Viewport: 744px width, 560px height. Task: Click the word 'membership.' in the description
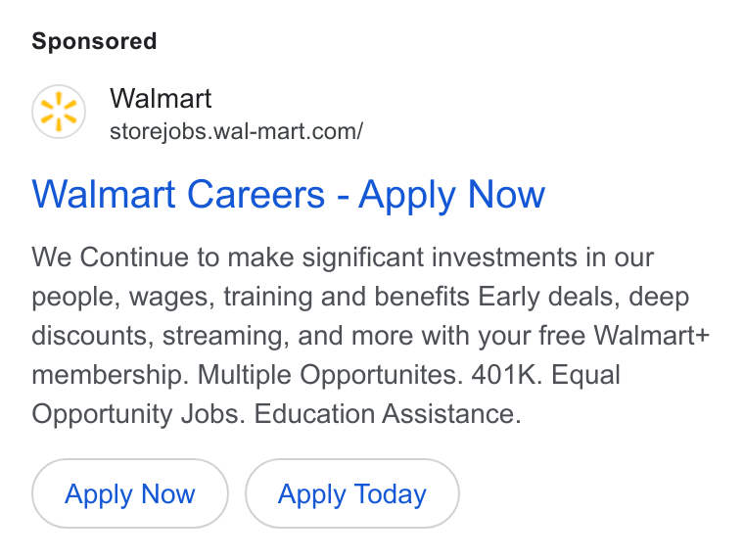pos(111,375)
